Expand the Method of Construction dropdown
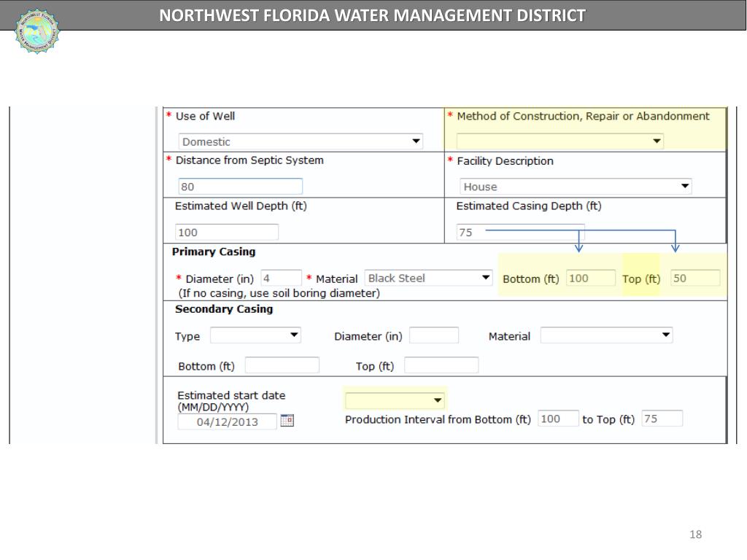The width and height of the screenshot is (747, 560). click(560, 141)
